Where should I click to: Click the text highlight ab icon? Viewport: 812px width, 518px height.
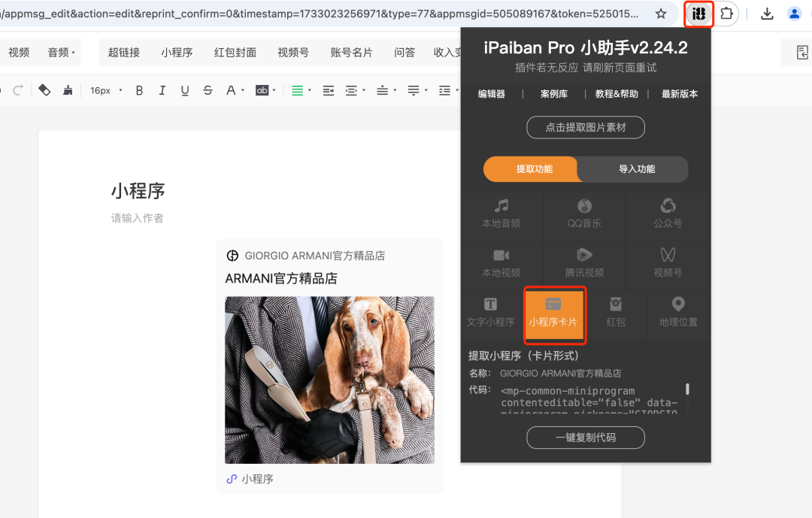pos(262,90)
